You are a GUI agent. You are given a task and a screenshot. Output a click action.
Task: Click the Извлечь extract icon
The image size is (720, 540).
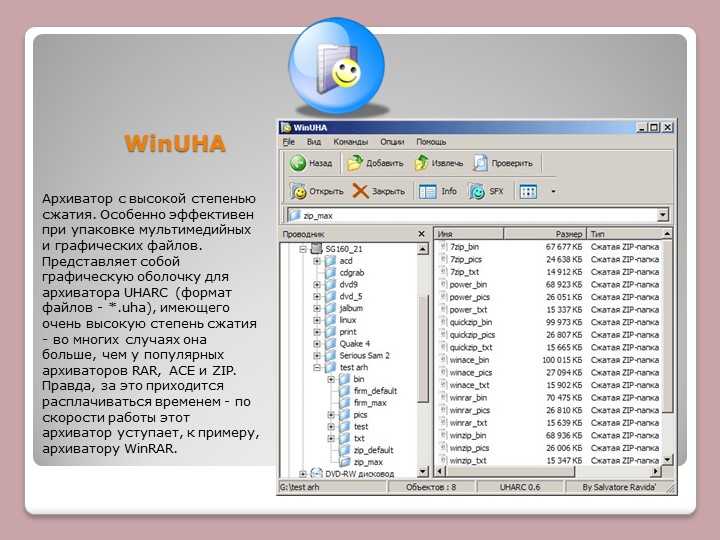coord(422,163)
